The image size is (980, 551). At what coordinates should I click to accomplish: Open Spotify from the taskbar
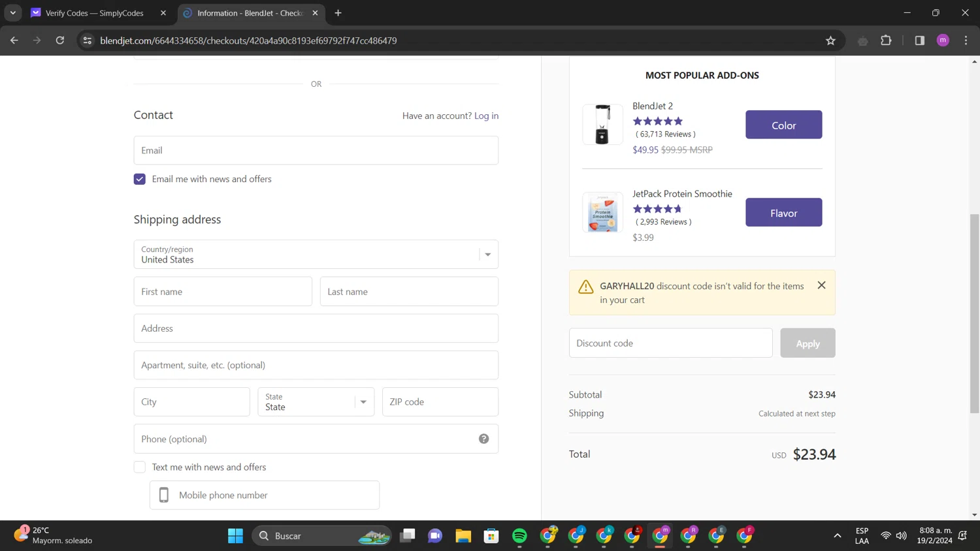coord(519,536)
